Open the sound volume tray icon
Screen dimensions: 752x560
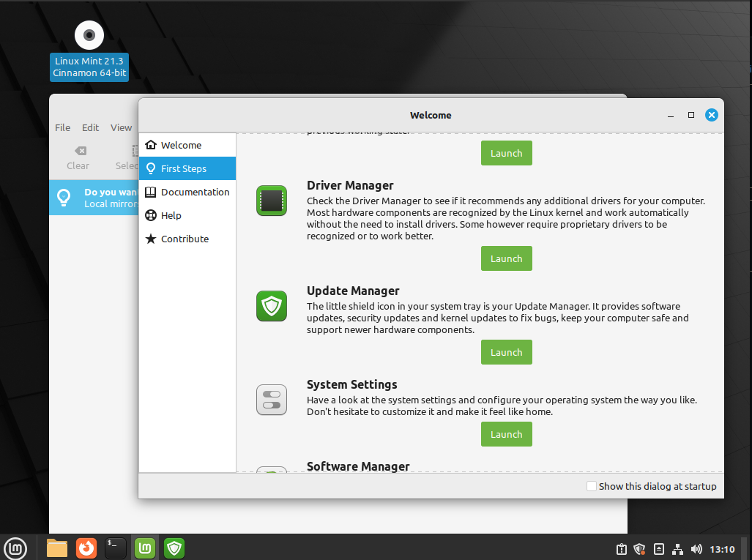click(696, 549)
